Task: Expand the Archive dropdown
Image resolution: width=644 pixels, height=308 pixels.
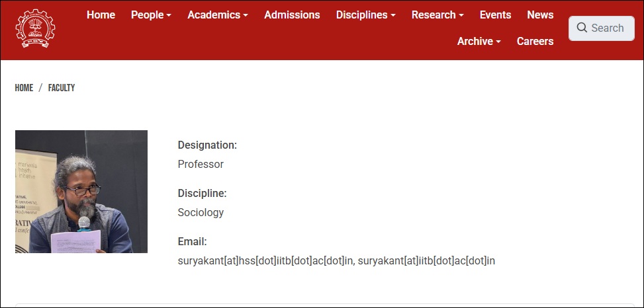Action: click(x=479, y=42)
